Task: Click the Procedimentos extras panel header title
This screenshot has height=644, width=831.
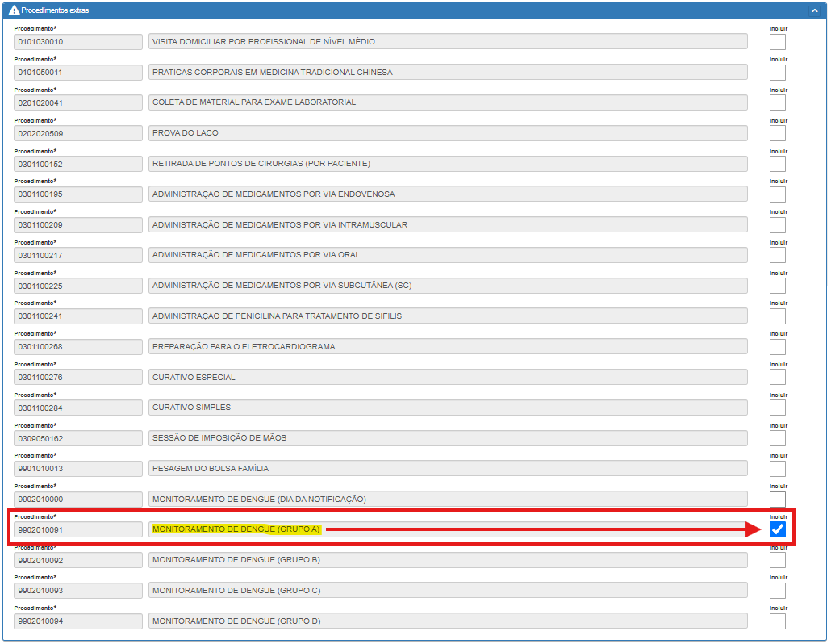Action: coord(56,11)
